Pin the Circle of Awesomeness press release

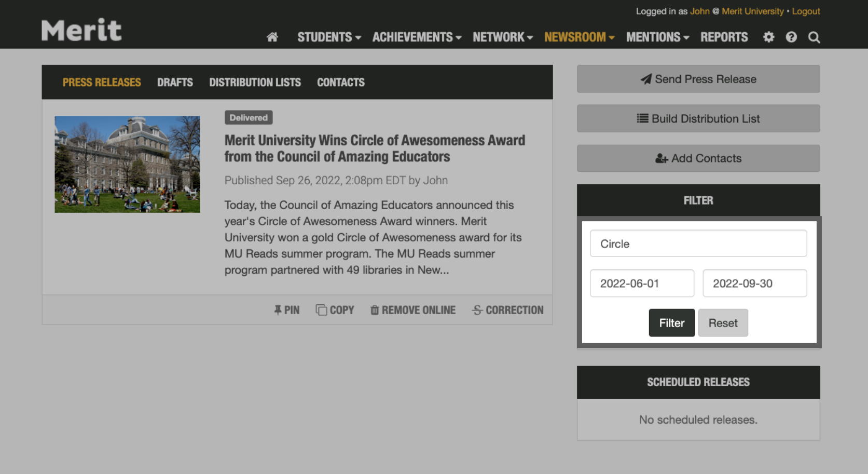click(286, 310)
